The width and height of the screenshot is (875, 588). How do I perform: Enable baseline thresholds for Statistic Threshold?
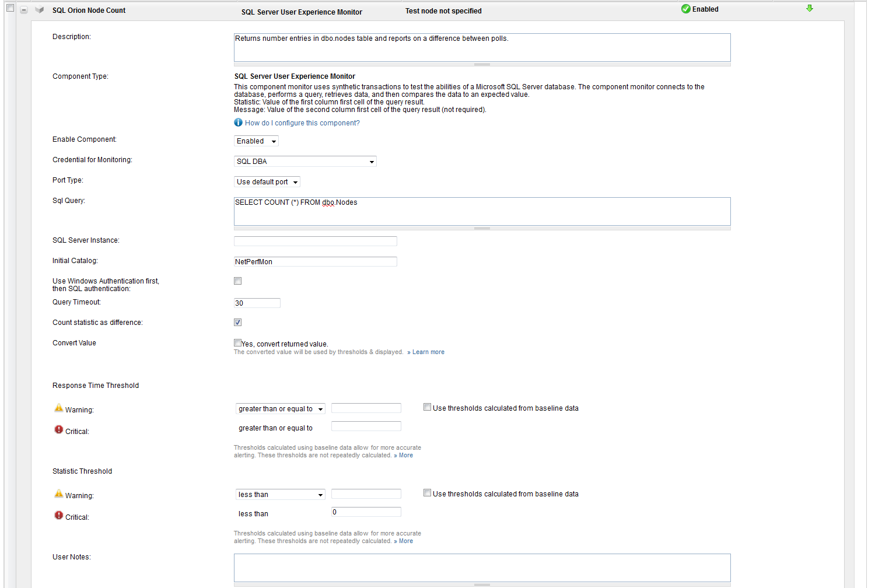427,493
